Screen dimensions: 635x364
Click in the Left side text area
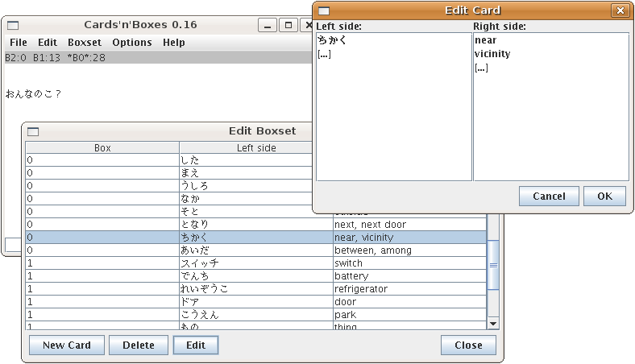[x=393, y=121]
